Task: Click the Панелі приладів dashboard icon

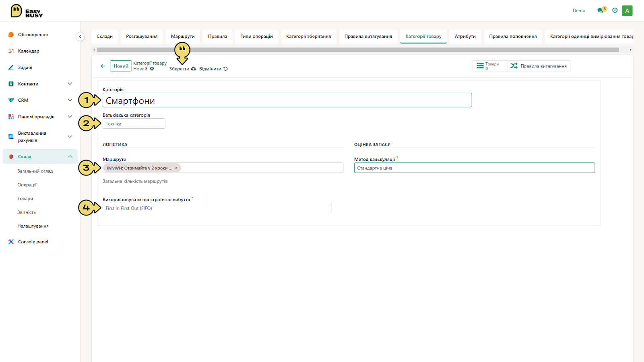Action: pos(11,117)
